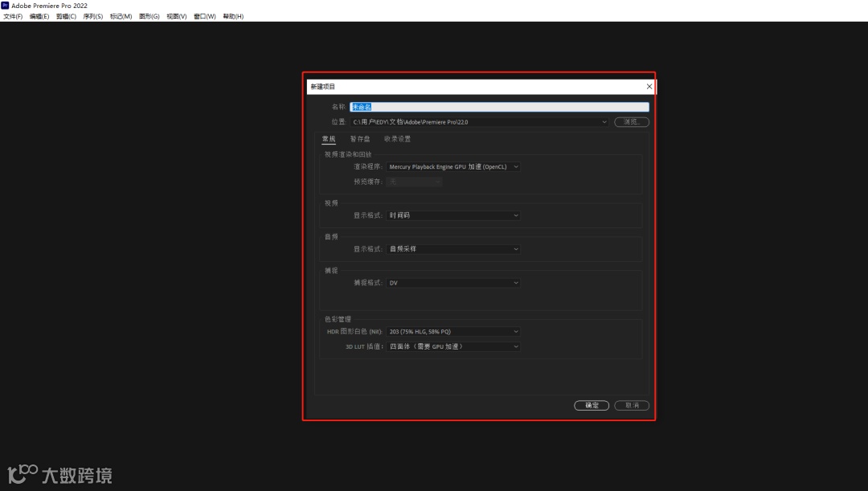The width and height of the screenshot is (868, 491).
Task: Close the 新建项目 dialog
Action: tap(649, 86)
